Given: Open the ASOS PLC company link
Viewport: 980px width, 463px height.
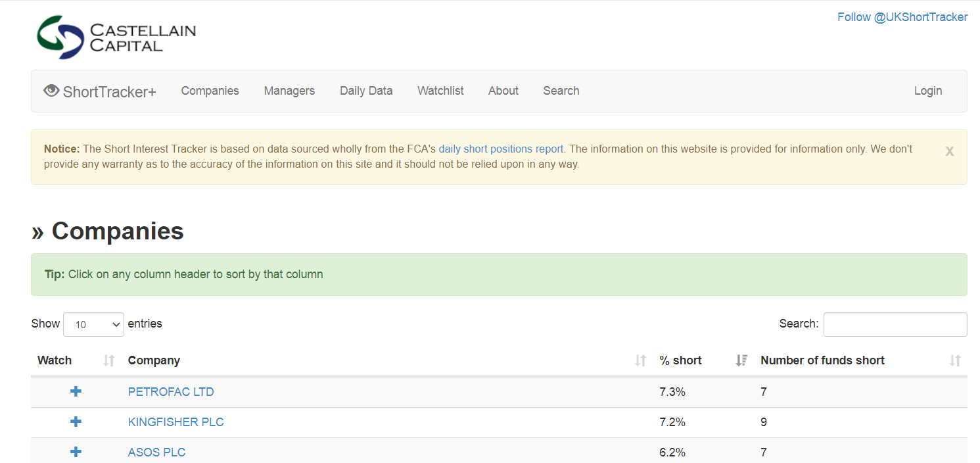Looking at the screenshot, I should [x=157, y=452].
